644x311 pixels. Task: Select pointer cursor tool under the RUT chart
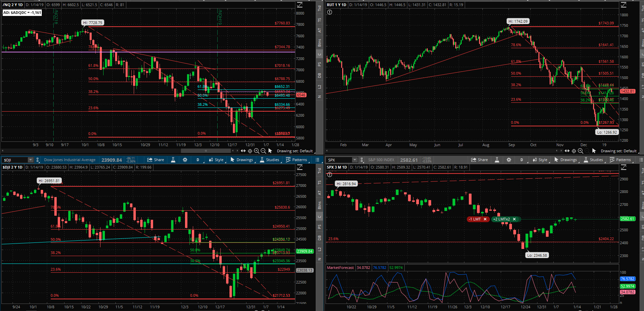594,151
